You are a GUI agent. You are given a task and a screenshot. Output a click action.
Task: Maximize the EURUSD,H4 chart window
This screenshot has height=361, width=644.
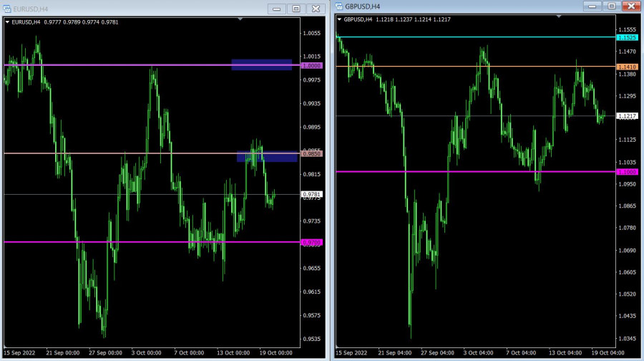point(296,9)
